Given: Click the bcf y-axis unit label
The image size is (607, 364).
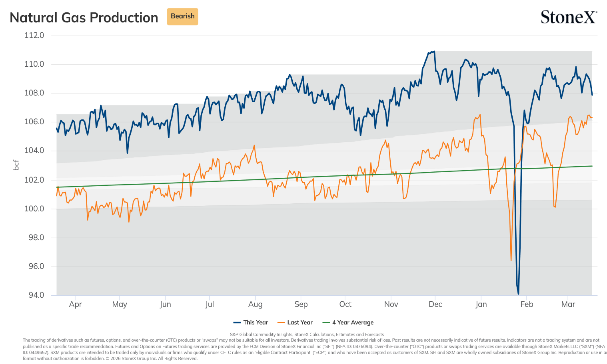Looking at the screenshot, I should (16, 165).
